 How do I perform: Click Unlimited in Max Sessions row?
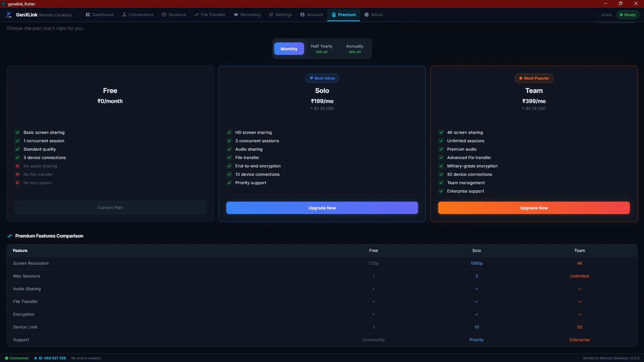(580, 276)
